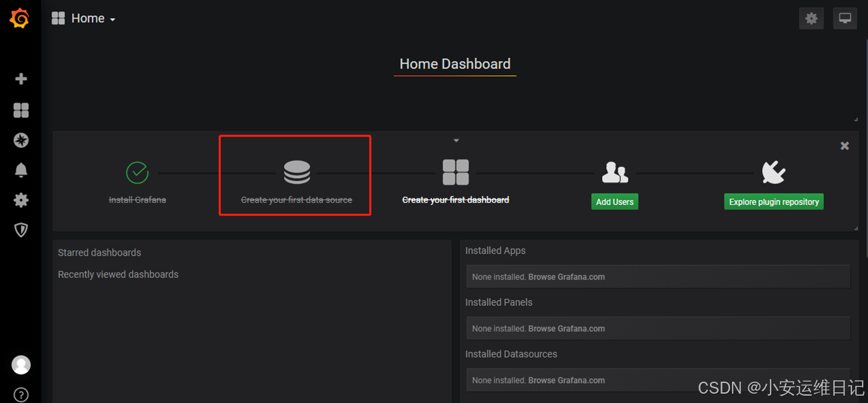Click the Add Users button
The height and width of the screenshot is (403, 868).
click(615, 202)
